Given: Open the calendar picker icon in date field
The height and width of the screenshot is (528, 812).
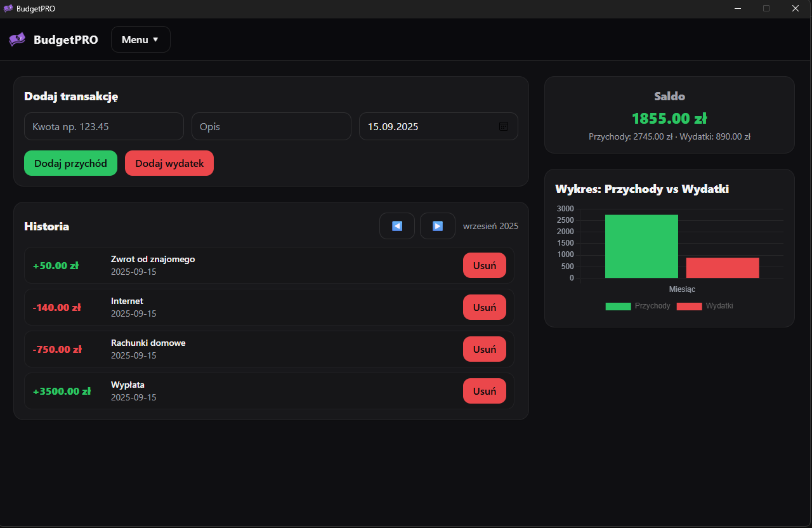Looking at the screenshot, I should pyautogui.click(x=504, y=126).
